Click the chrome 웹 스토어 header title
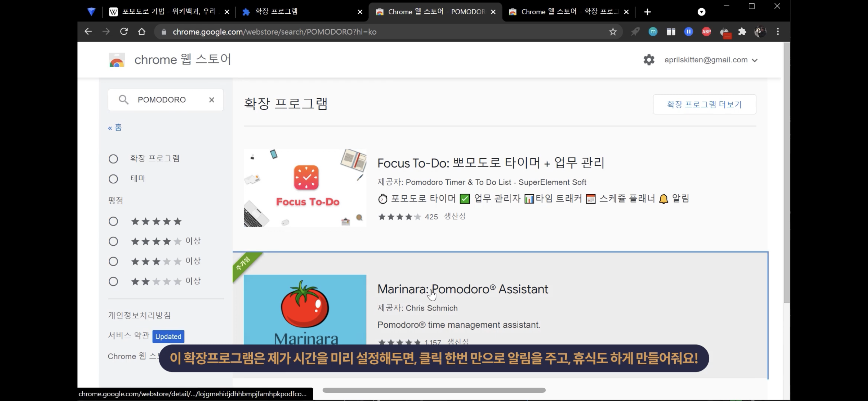This screenshot has width=868, height=401. pos(183,60)
